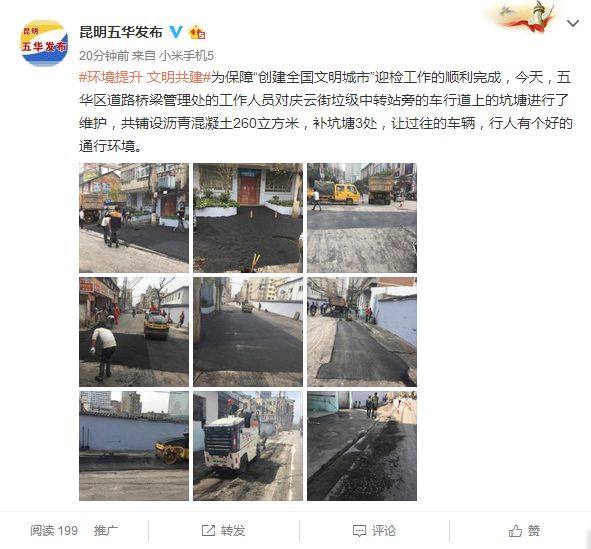Image resolution: width=591 pixels, height=549 pixels.
Task: Open center photo of freshly paved lane
Action: tap(248, 332)
